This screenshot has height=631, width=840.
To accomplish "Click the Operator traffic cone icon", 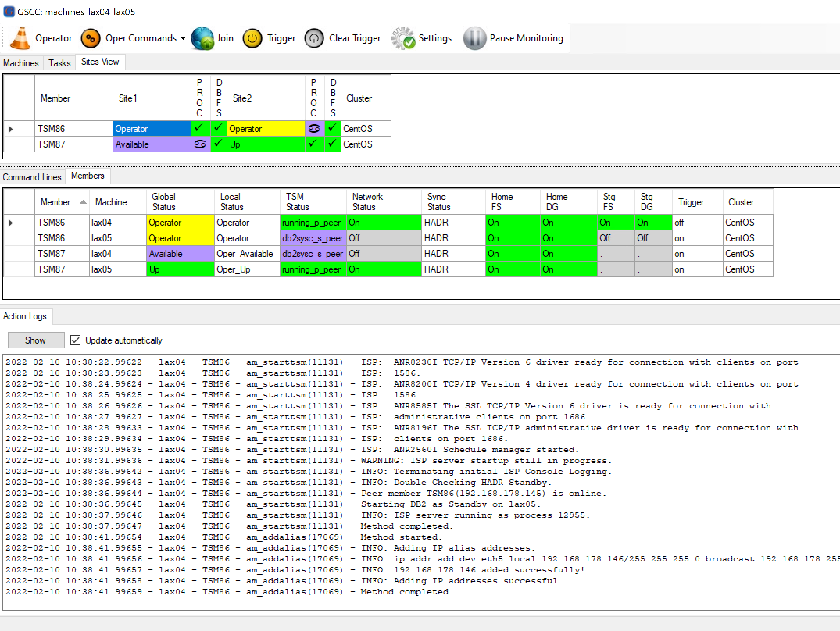I will pos(20,38).
